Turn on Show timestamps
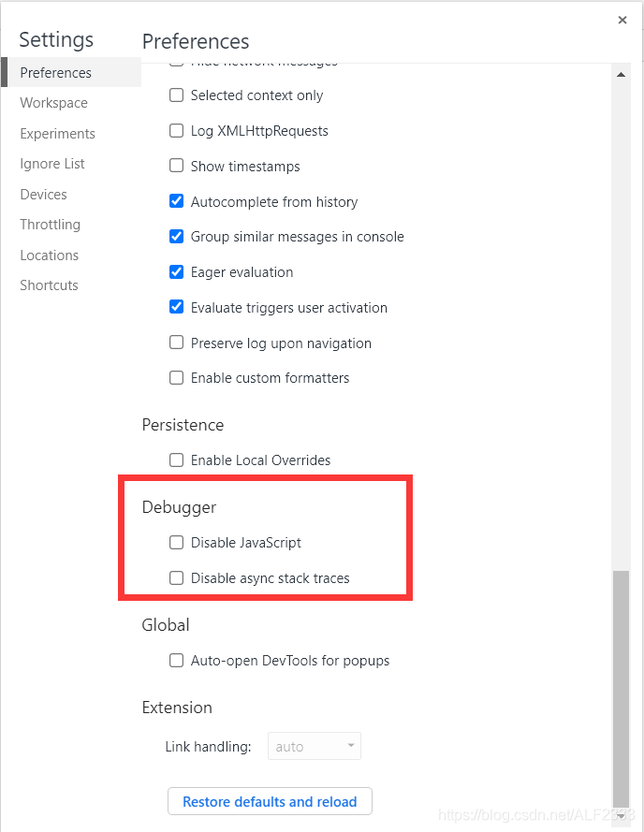This screenshot has width=644, height=832. 176,166
